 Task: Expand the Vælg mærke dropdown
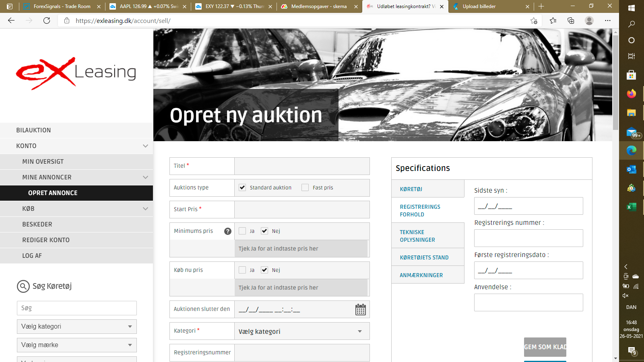pos(76,345)
